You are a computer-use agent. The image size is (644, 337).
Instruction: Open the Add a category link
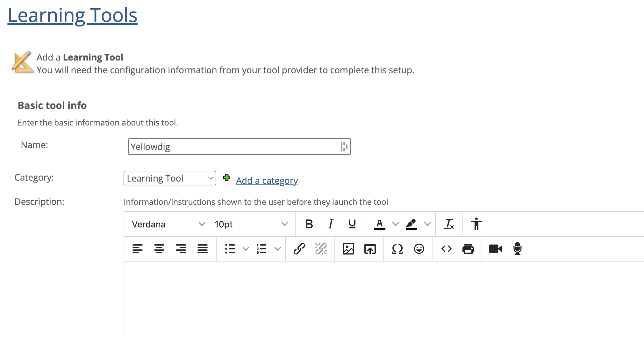pos(267,180)
